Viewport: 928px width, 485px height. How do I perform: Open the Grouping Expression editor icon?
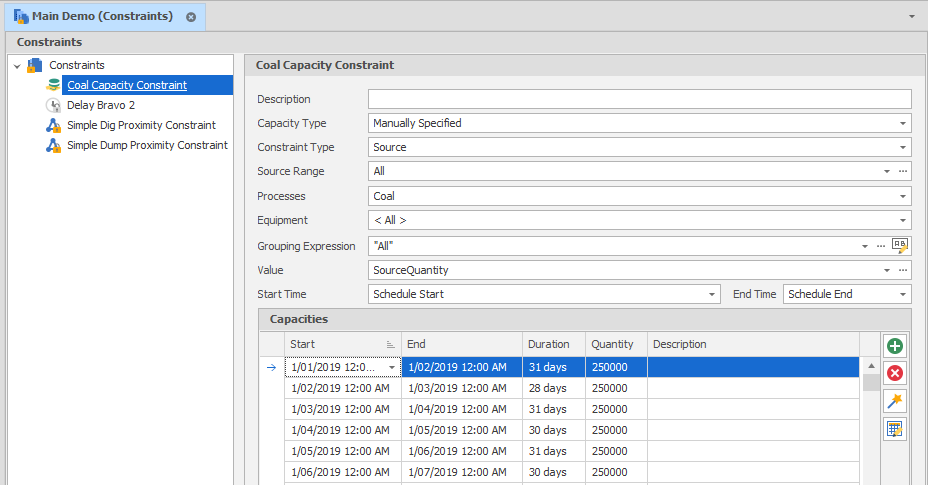[900, 245]
